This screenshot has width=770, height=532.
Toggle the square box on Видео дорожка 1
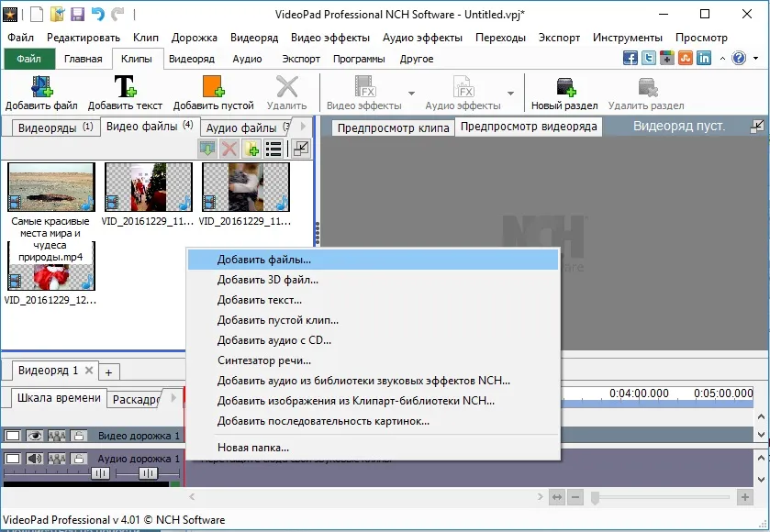coord(12,436)
